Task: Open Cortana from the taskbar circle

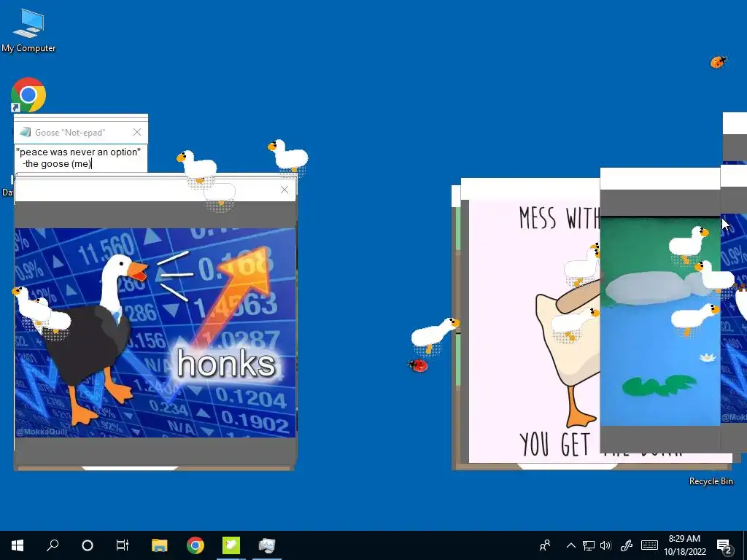Action: pyautogui.click(x=88, y=545)
